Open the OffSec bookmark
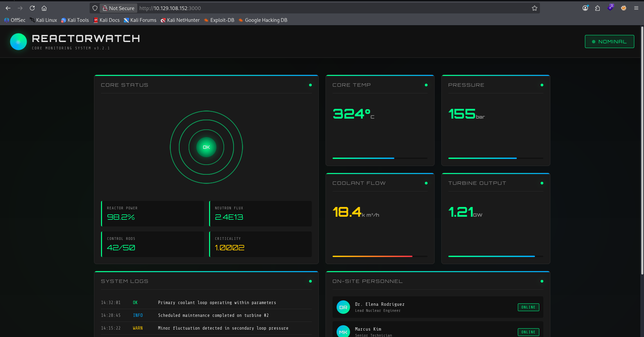Screen dimensions: 644x337 tap(15, 20)
